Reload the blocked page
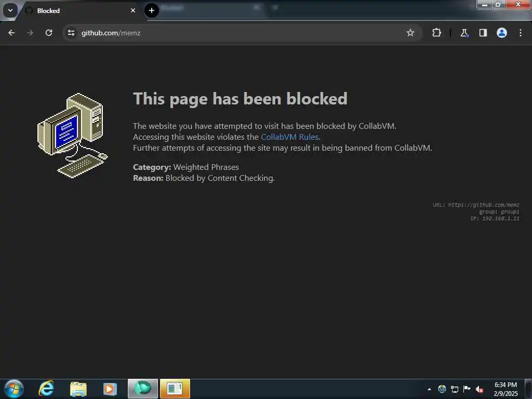Screen dimensions: 532x399 (x=49, y=33)
